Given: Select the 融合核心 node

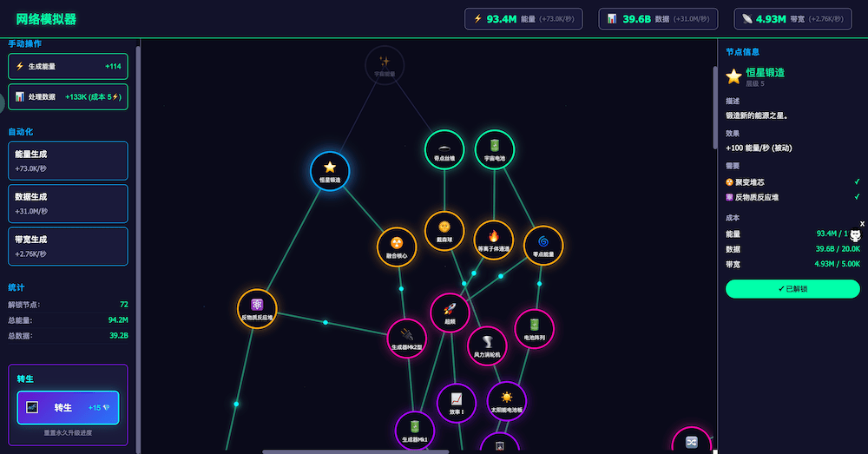Looking at the screenshot, I should click(x=397, y=246).
